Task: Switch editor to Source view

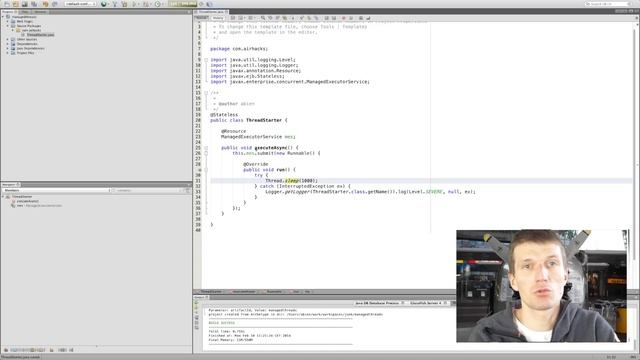Action: [x=201, y=18]
